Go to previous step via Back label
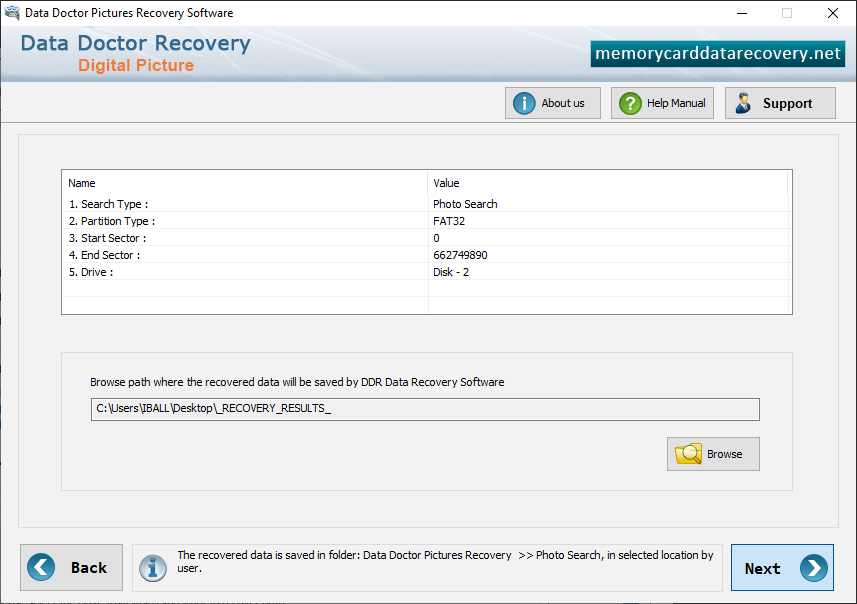Screen dimensions: 857x604 [89, 568]
